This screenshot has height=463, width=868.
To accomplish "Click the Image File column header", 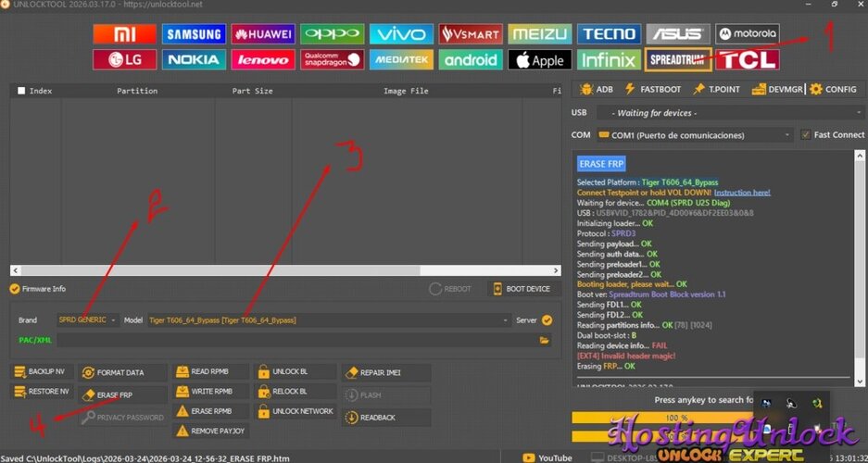I will click(x=406, y=91).
